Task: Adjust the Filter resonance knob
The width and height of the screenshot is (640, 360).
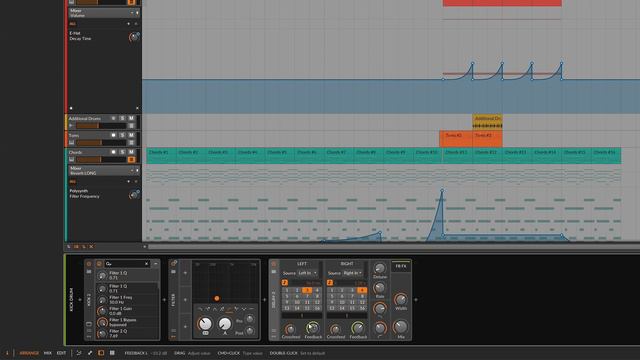Action: coord(224,324)
